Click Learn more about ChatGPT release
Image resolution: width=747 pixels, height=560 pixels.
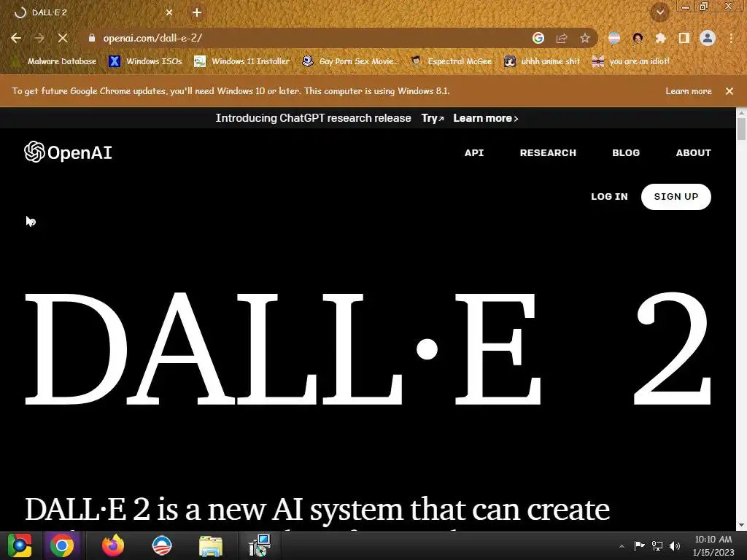click(x=485, y=118)
